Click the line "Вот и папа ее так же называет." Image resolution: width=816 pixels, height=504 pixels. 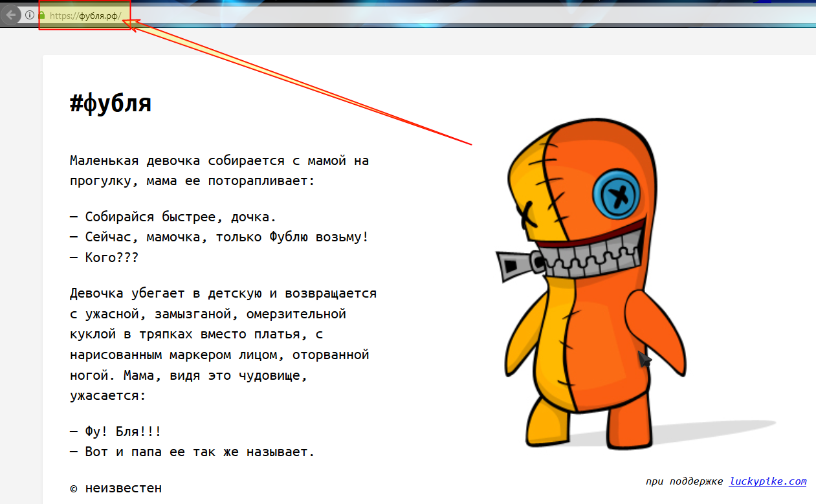[192, 452]
